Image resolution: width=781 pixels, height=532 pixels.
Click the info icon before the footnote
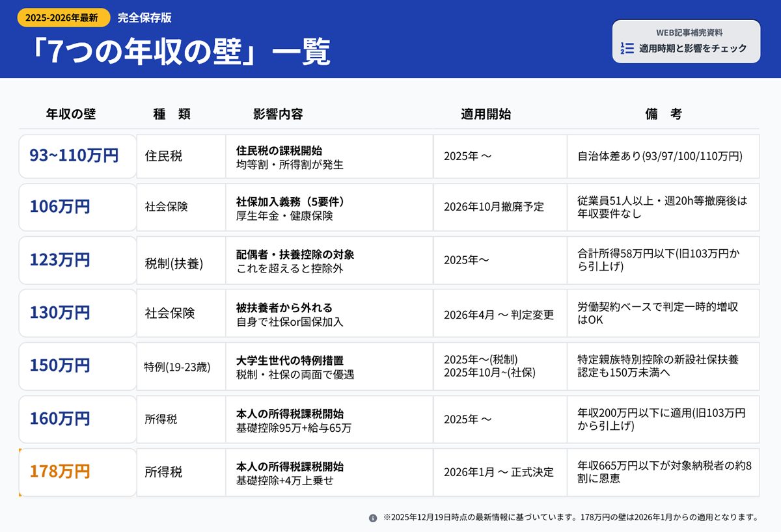[x=373, y=518]
